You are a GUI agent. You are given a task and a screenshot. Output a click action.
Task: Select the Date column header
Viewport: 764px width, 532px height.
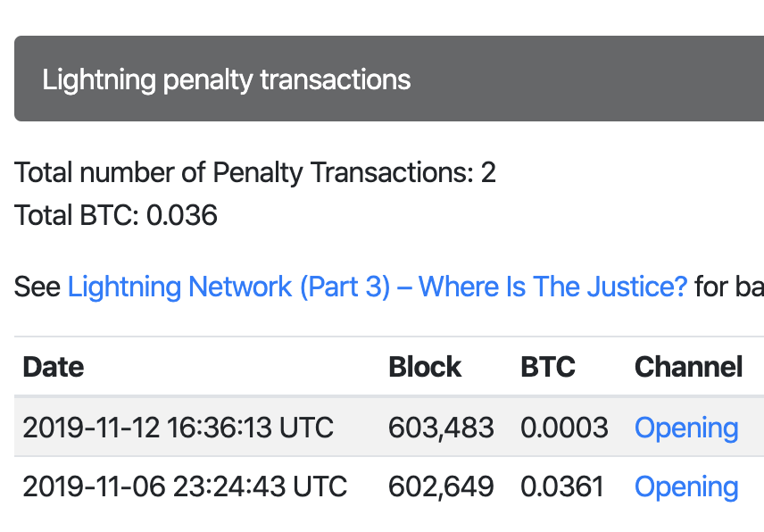(x=53, y=367)
